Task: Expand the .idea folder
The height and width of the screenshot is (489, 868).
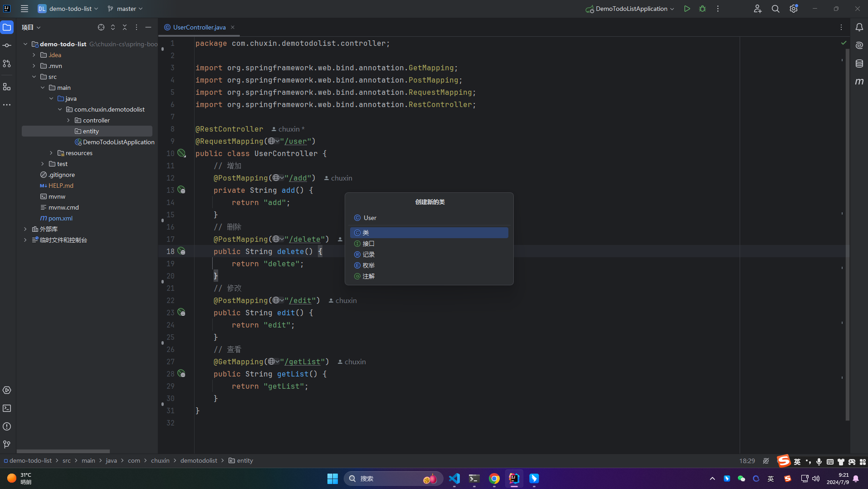Action: point(34,55)
